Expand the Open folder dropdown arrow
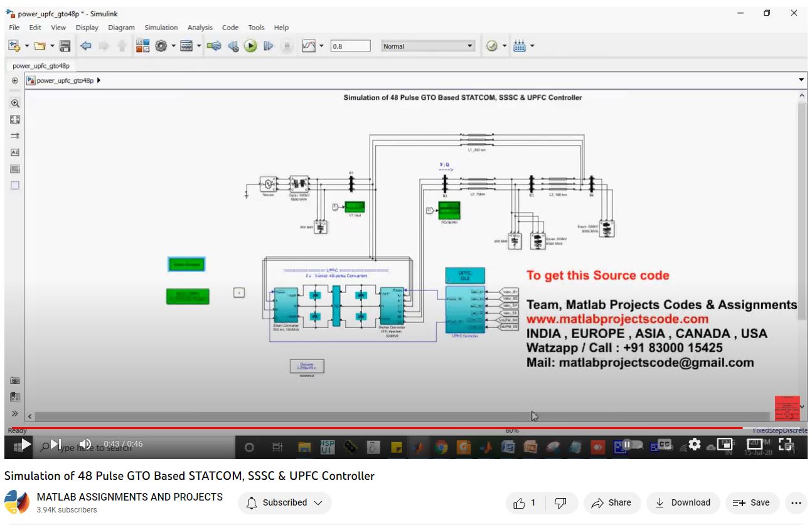Image resolution: width=812 pixels, height=525 pixels. [x=52, y=46]
